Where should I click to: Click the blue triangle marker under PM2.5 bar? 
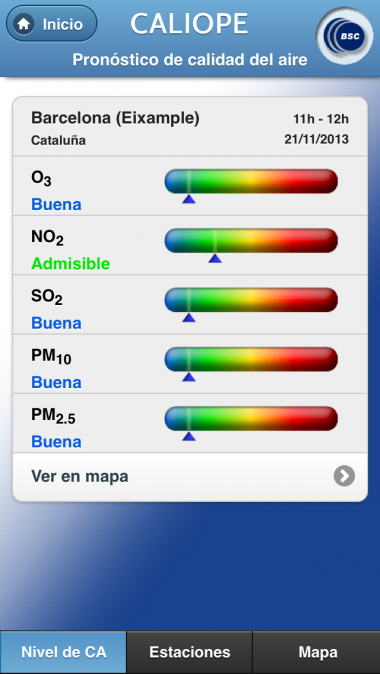click(x=189, y=436)
